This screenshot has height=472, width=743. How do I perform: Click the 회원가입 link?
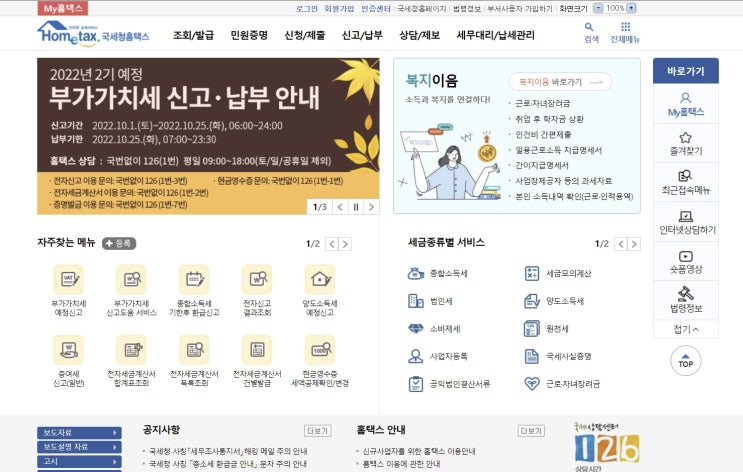point(339,9)
